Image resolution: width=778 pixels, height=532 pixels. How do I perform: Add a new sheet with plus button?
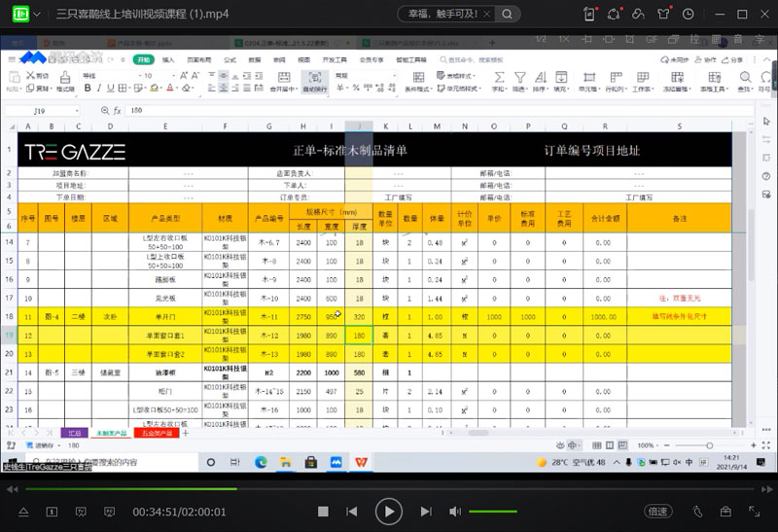(186, 433)
